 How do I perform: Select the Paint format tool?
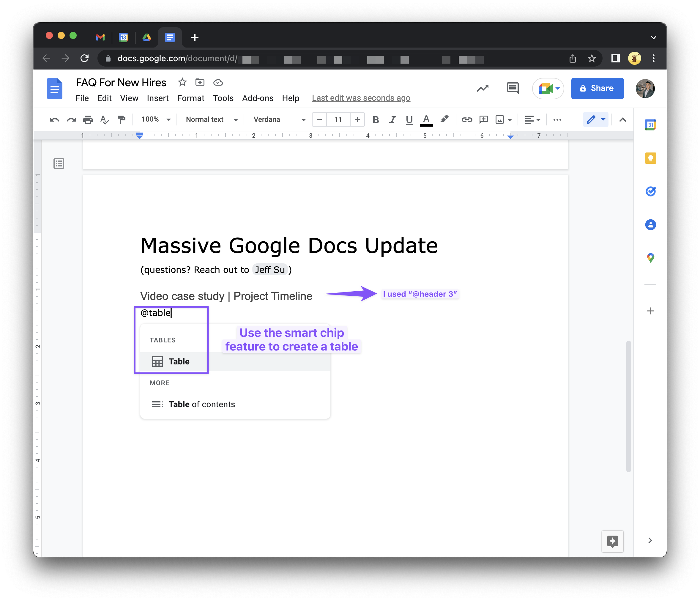121,120
